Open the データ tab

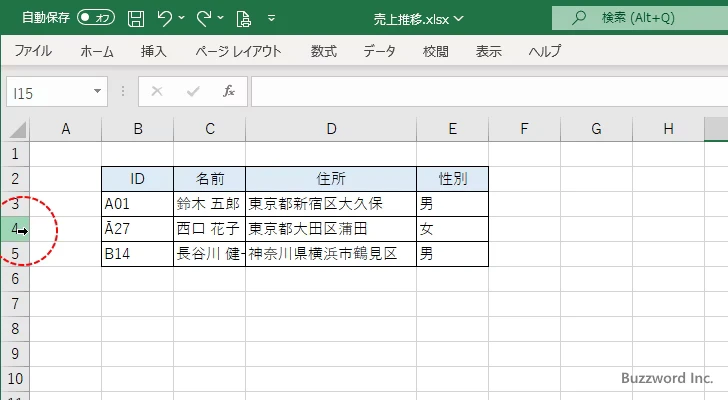[x=379, y=51]
